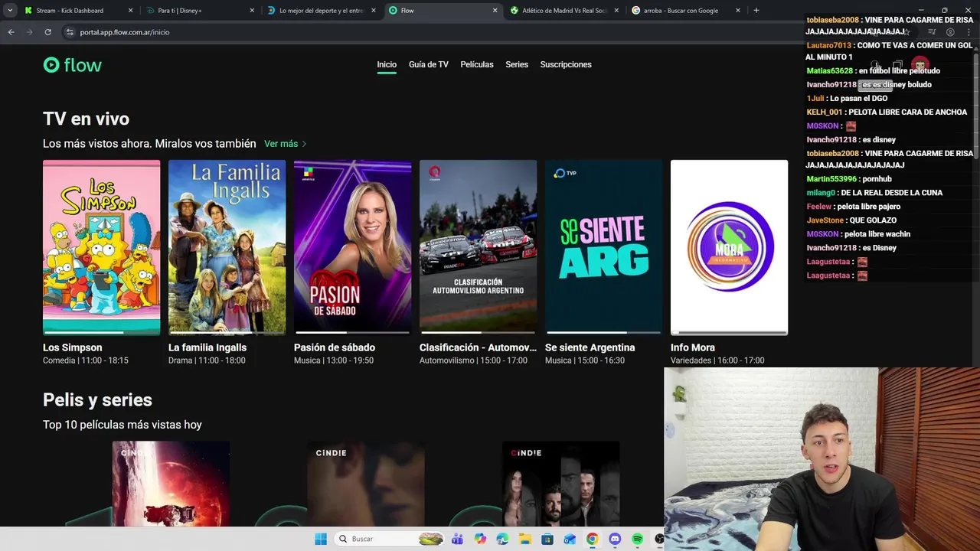Screen dimensions: 980x551
Task: Click the Los Simpson progress bar
Action: 102,333
